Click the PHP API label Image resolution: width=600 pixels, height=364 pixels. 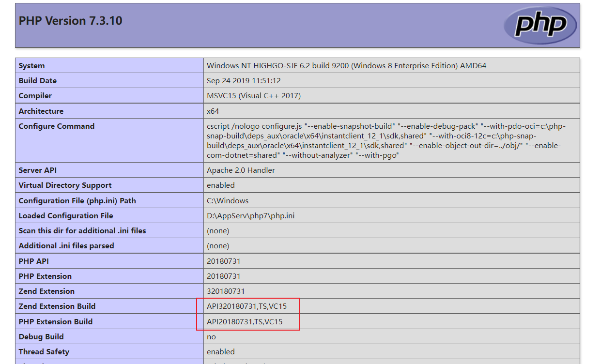pyautogui.click(x=34, y=261)
